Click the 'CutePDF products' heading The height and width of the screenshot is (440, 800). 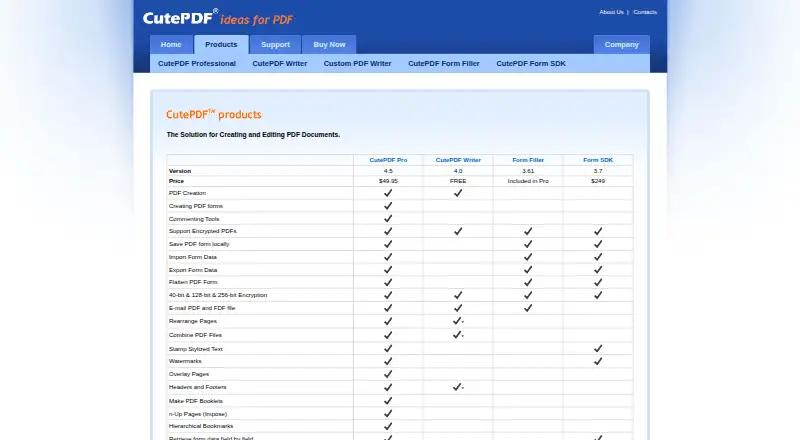(x=214, y=114)
